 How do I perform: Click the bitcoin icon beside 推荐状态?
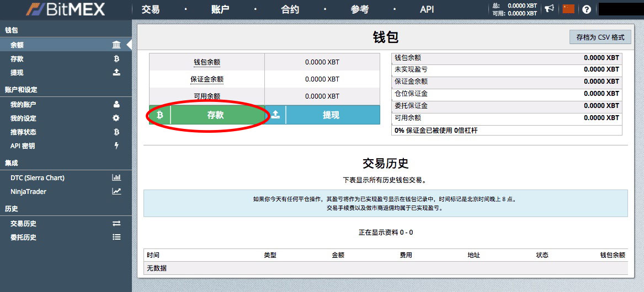point(116,132)
